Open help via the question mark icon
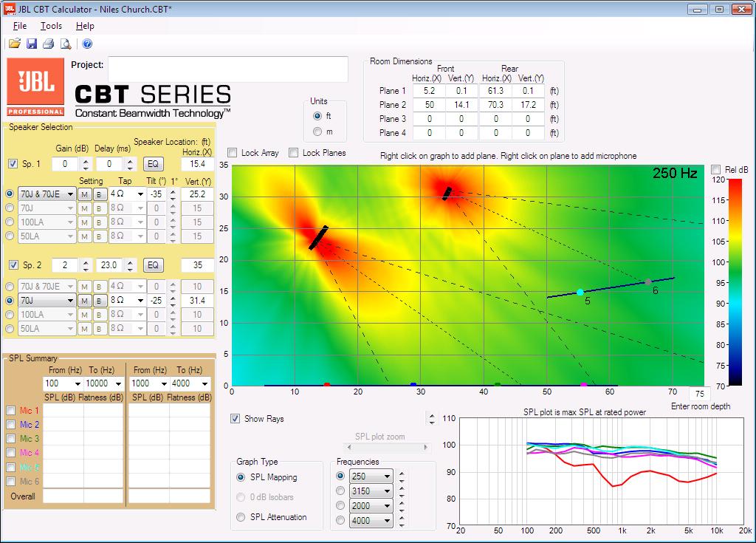The height and width of the screenshot is (543, 756). pyautogui.click(x=87, y=44)
